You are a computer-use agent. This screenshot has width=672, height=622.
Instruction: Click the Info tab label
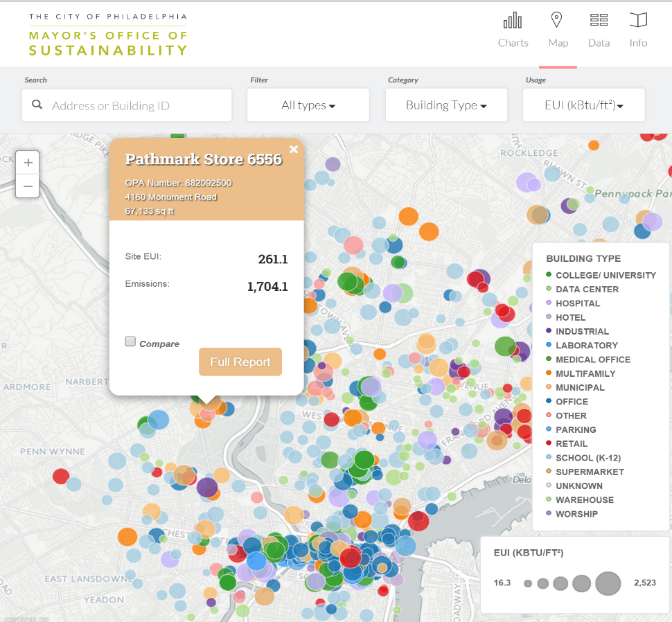click(638, 43)
